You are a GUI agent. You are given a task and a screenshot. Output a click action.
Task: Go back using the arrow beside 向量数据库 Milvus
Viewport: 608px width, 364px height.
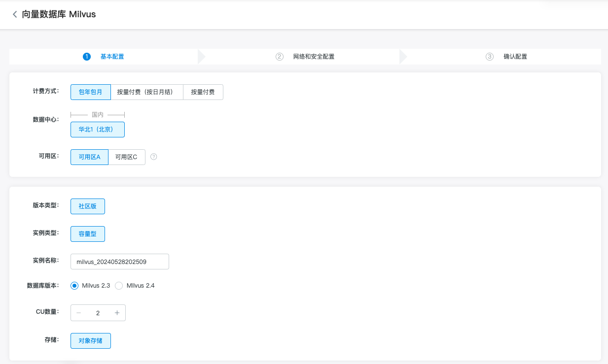pyautogui.click(x=15, y=14)
